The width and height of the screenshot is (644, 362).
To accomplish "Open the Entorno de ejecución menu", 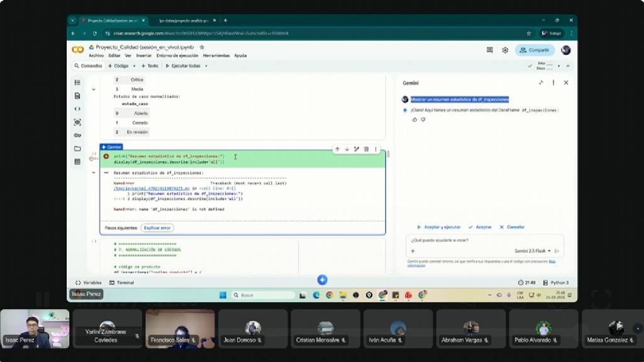I will [177, 55].
